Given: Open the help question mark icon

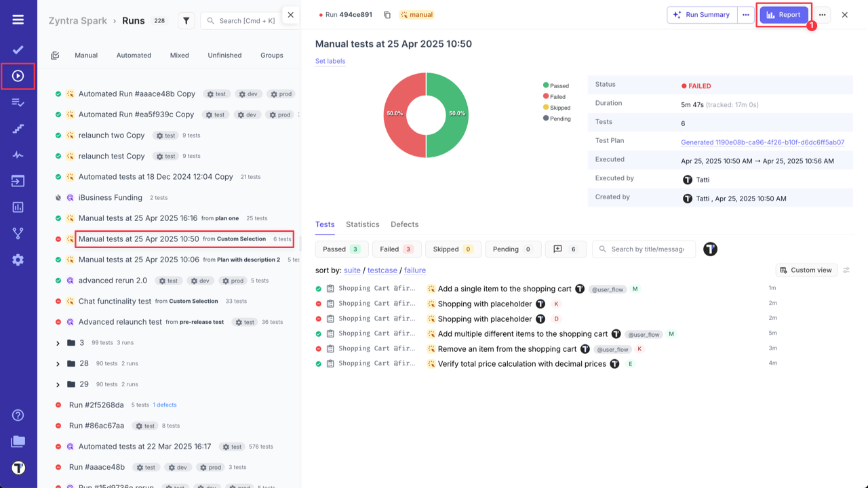Looking at the screenshot, I should tap(18, 414).
